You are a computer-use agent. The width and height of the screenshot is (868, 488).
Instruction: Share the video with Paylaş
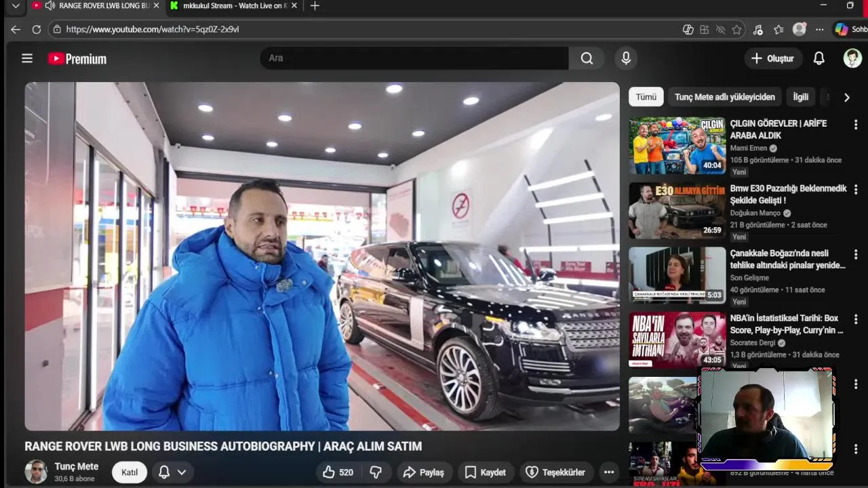pos(423,472)
